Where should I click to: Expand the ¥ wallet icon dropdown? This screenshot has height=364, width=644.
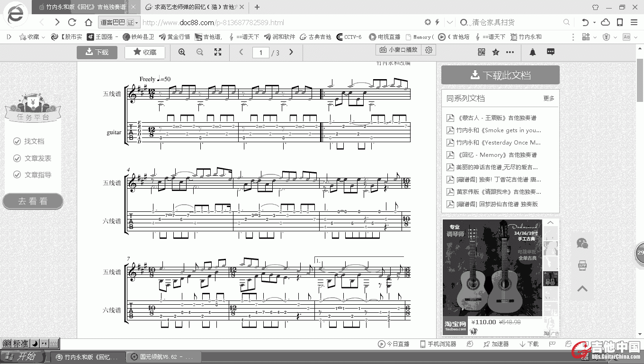[x=615, y=37]
